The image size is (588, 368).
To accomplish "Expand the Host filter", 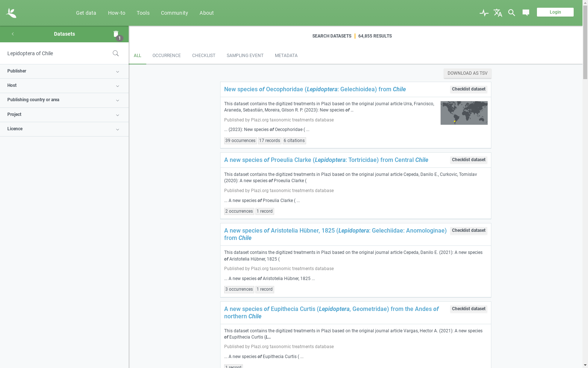I will (x=64, y=86).
